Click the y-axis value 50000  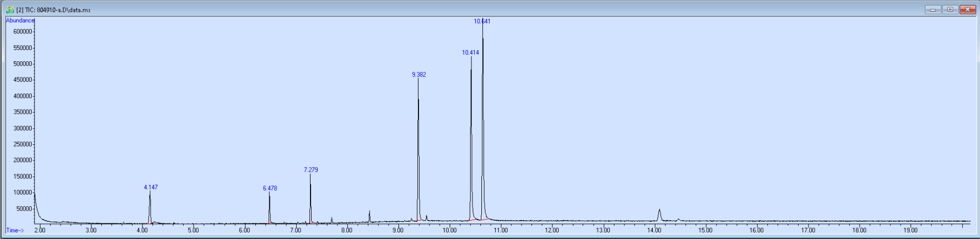(24, 209)
